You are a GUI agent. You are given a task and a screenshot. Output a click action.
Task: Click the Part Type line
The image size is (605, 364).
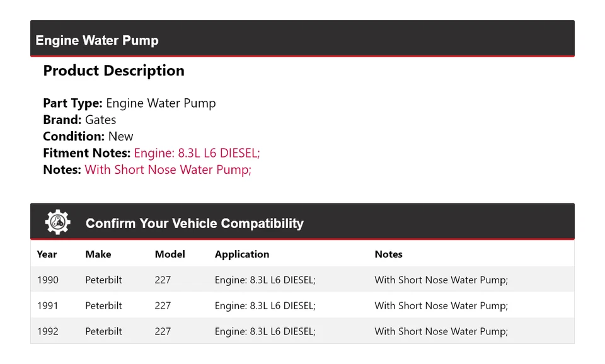point(129,103)
